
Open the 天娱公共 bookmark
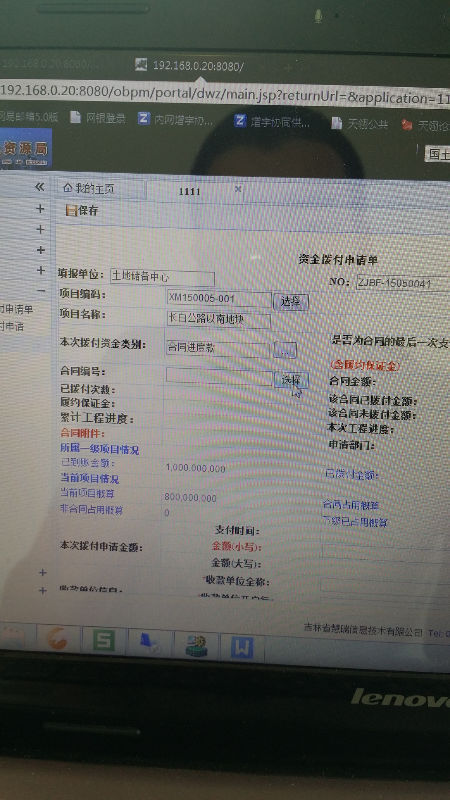coord(360,123)
